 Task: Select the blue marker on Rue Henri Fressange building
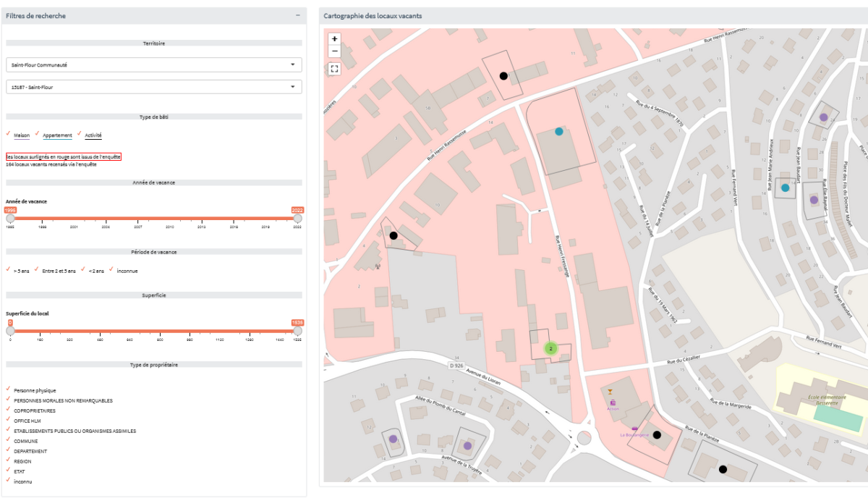pyautogui.click(x=558, y=132)
